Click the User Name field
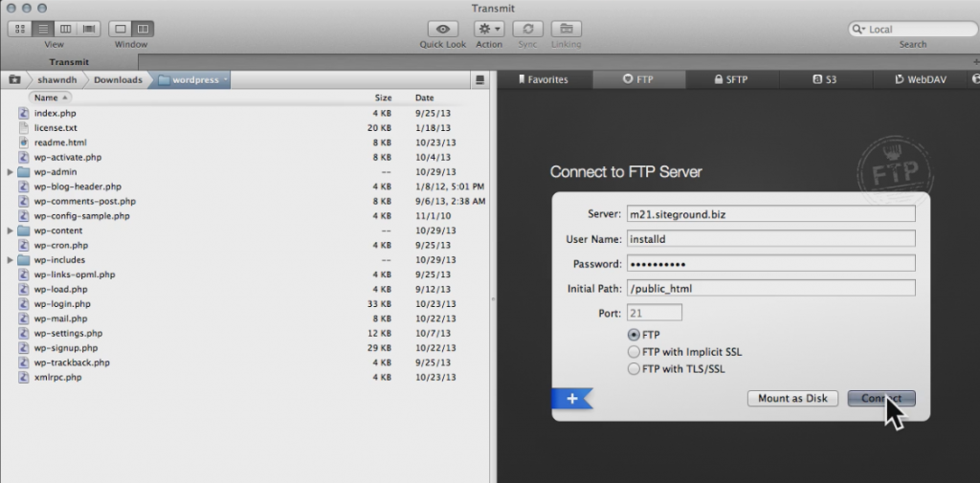 [770, 239]
